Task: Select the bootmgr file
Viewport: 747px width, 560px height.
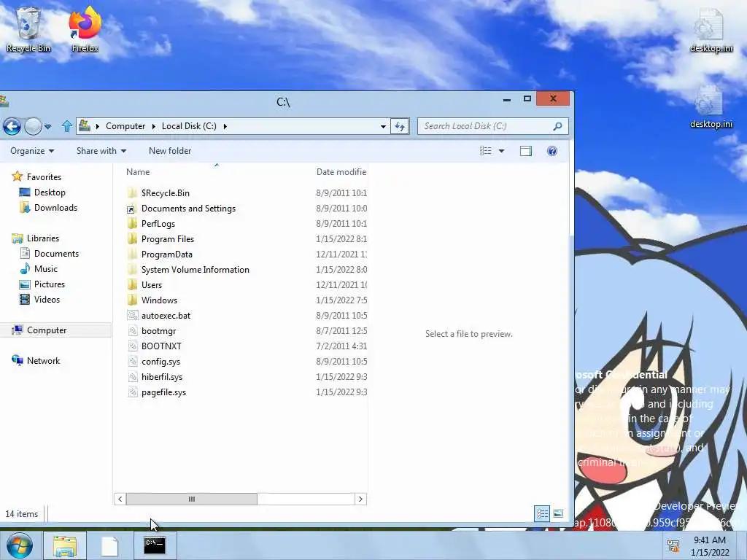Action: (158, 331)
